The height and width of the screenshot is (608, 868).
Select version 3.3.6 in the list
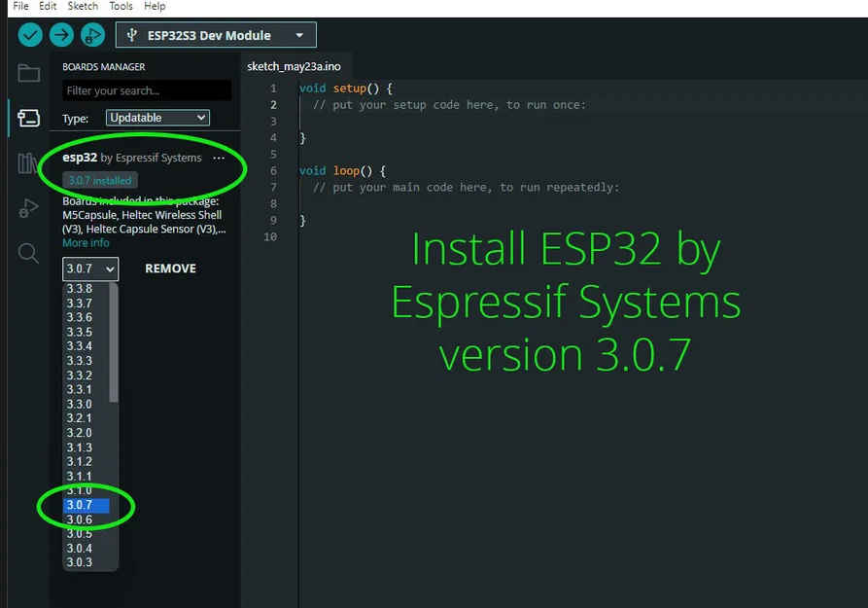click(86, 317)
